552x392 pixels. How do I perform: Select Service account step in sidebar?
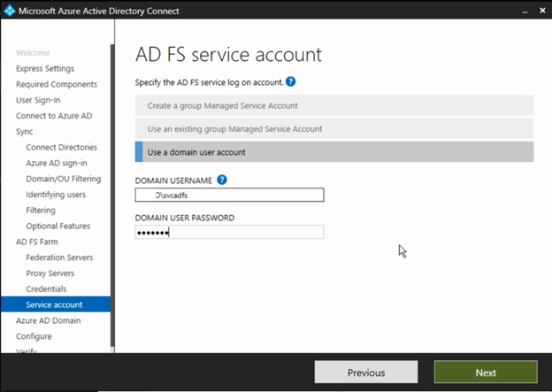[x=56, y=304]
